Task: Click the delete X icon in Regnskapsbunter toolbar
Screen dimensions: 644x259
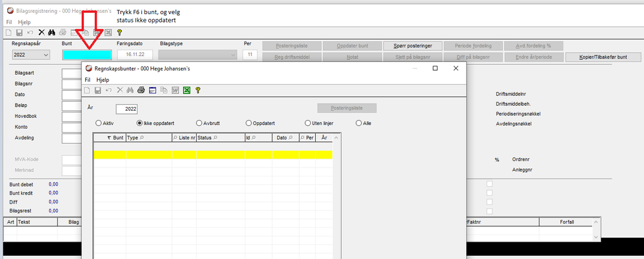Action: pos(120,90)
